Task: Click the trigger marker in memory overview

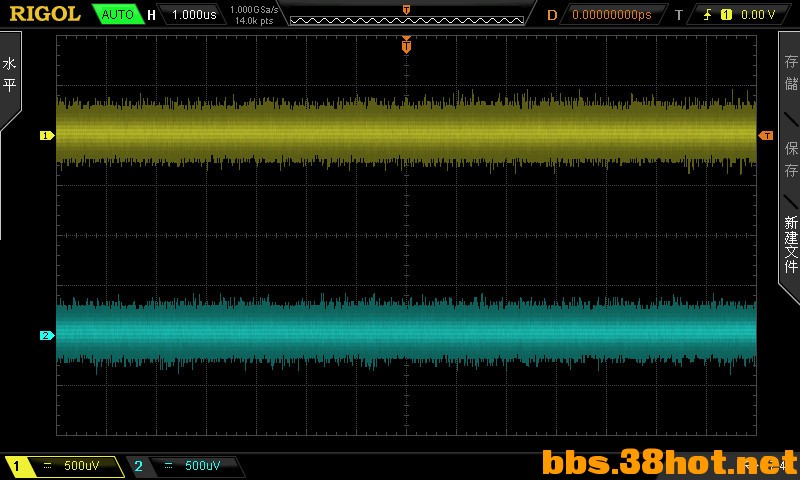Action: coord(407,9)
